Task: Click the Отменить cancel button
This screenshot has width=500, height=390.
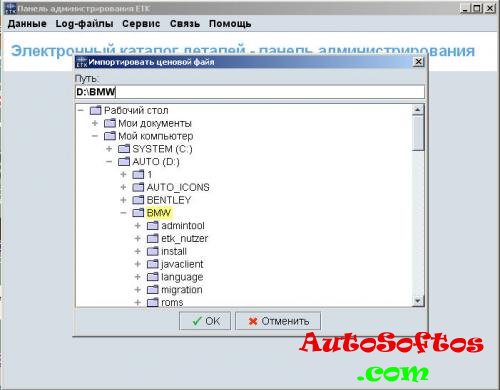Action: pyautogui.click(x=278, y=321)
